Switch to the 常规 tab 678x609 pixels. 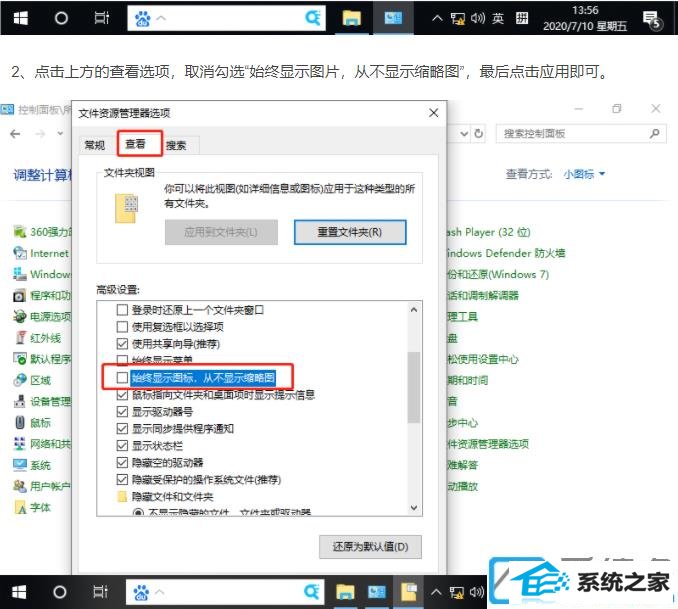pos(95,145)
